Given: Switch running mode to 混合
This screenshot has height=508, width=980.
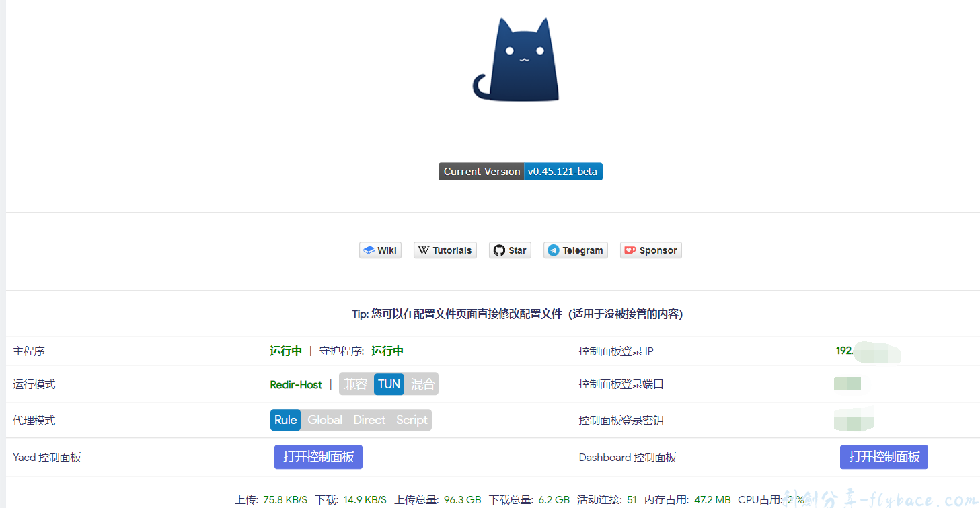Looking at the screenshot, I should coord(422,384).
